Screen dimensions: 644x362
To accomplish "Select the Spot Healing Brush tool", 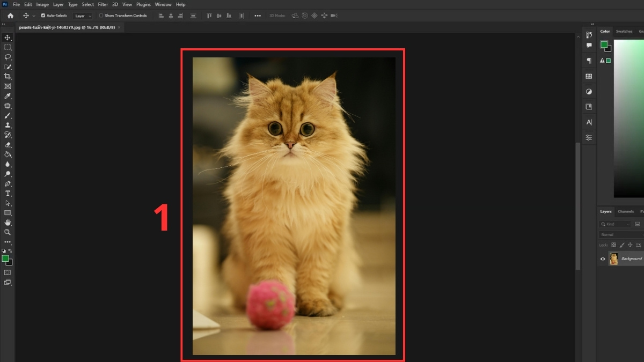I will point(8,106).
